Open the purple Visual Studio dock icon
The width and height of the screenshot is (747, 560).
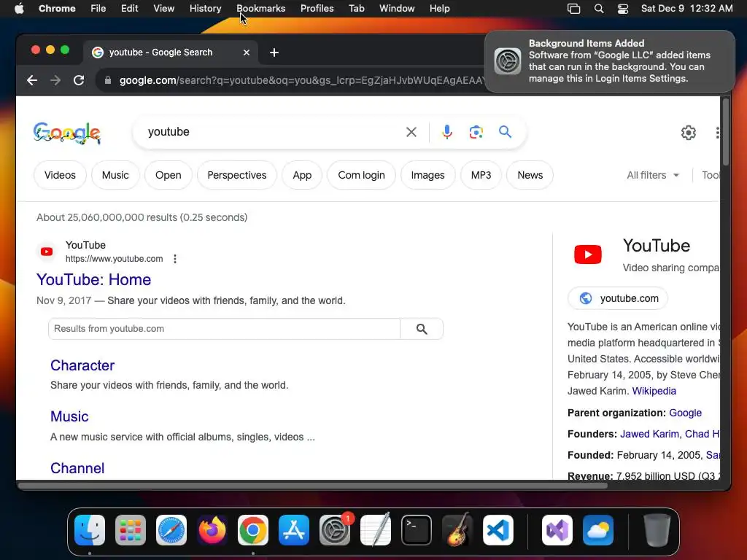(557, 530)
